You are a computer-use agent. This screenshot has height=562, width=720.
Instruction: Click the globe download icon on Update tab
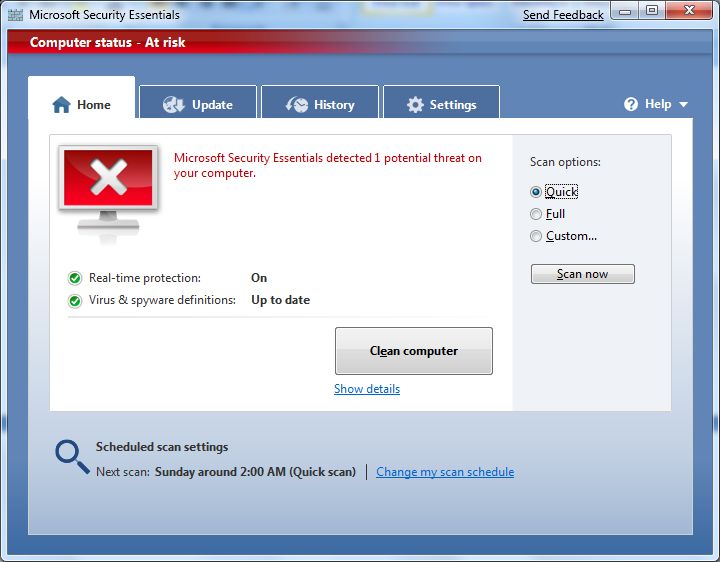(174, 105)
